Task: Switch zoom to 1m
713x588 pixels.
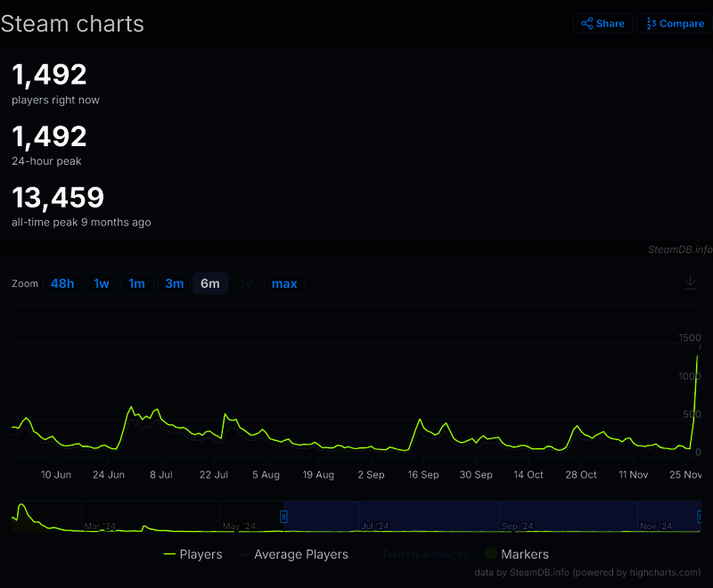Action: [136, 284]
